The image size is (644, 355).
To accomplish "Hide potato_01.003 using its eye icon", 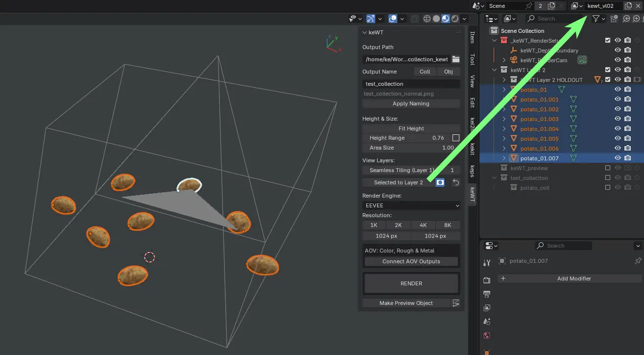I will (x=618, y=119).
